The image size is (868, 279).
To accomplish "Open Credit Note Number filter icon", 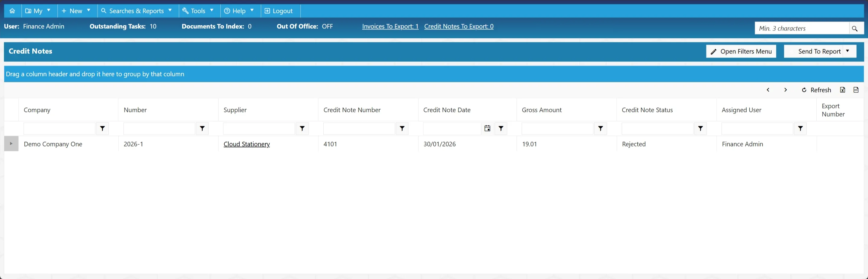I will click(402, 128).
